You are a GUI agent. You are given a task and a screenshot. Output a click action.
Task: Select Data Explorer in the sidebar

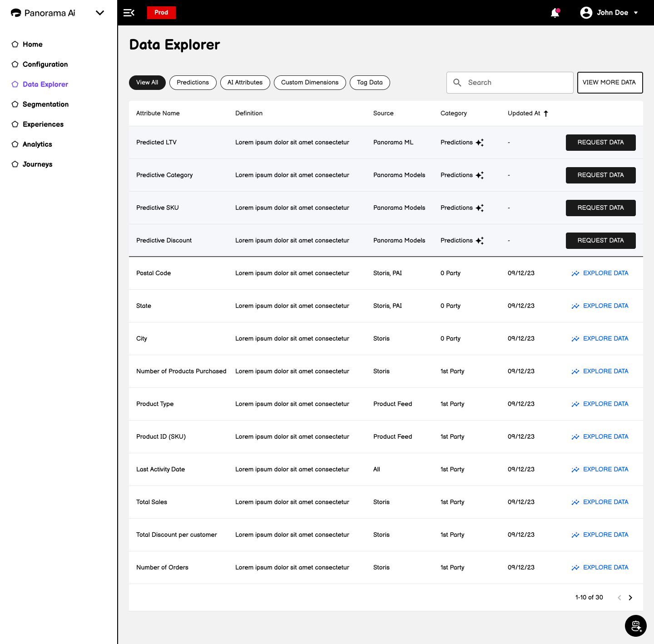click(x=45, y=84)
